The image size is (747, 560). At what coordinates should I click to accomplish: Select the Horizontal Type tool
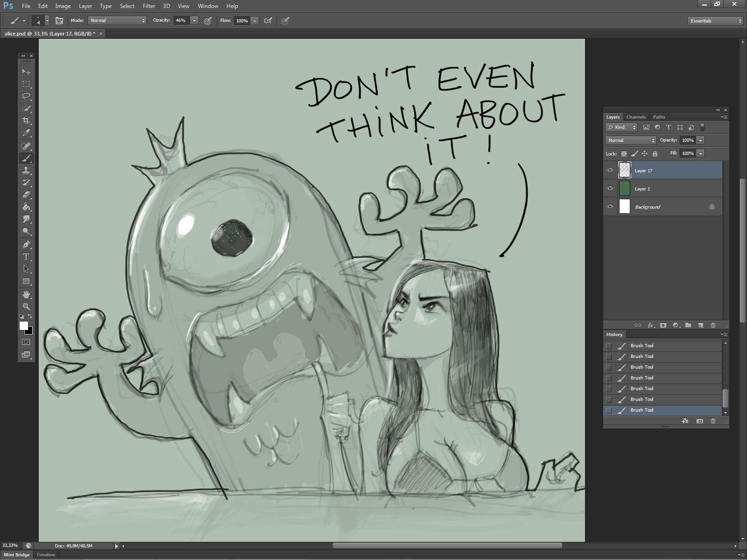point(26,257)
